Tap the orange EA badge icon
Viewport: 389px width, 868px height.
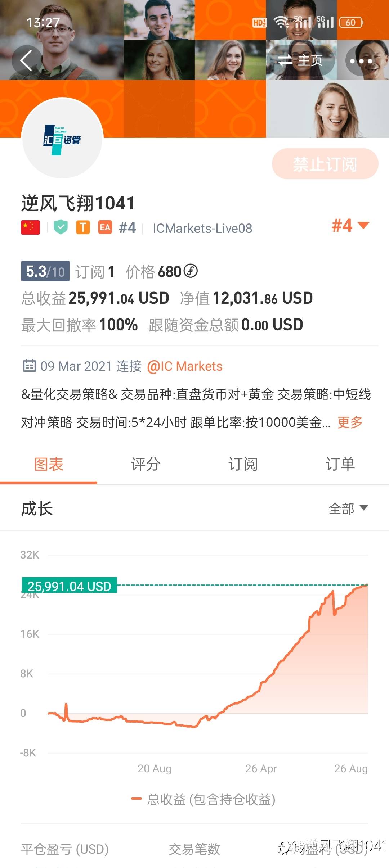tap(105, 227)
